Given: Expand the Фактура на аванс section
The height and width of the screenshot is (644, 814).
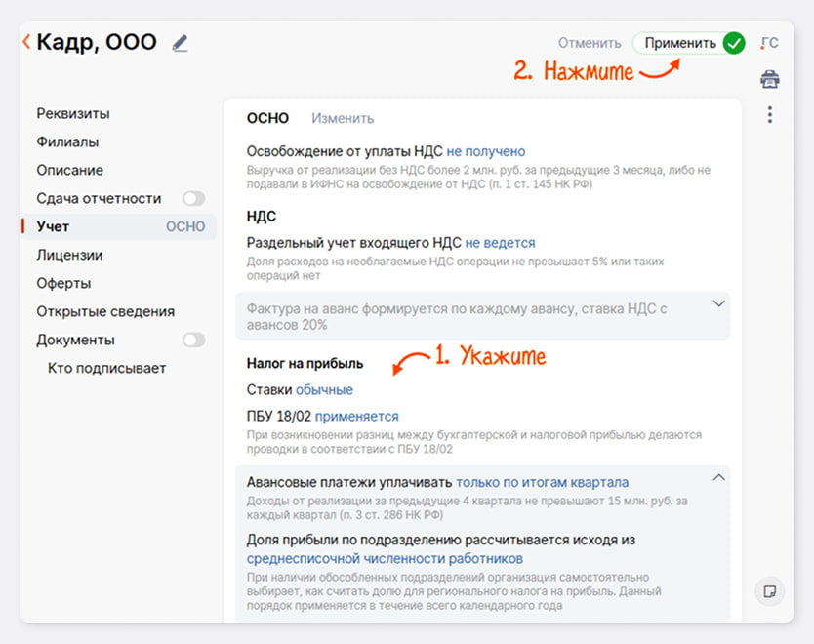Looking at the screenshot, I should [719, 303].
